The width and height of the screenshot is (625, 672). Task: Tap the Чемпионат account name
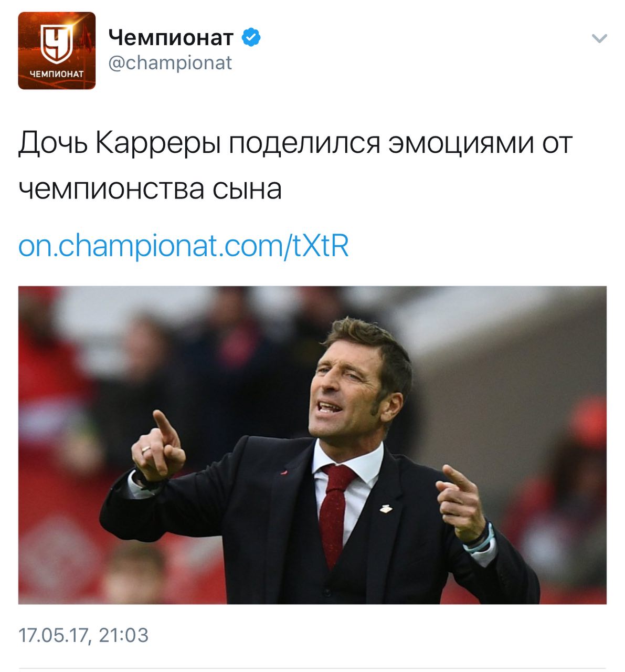[x=171, y=37]
